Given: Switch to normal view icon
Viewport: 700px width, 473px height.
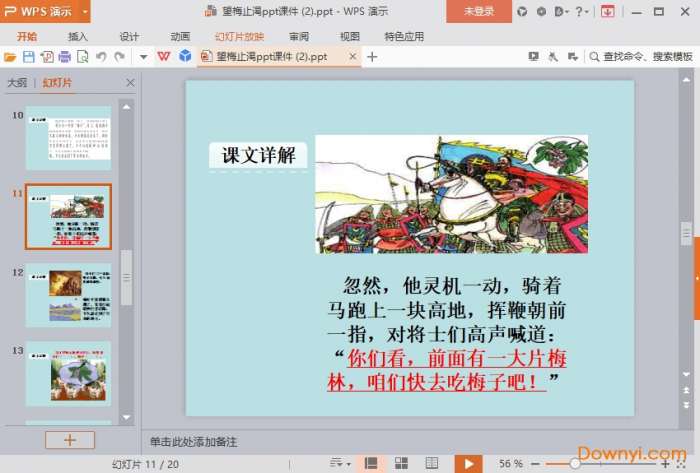Looking at the screenshot, I should pyautogui.click(x=371, y=463).
